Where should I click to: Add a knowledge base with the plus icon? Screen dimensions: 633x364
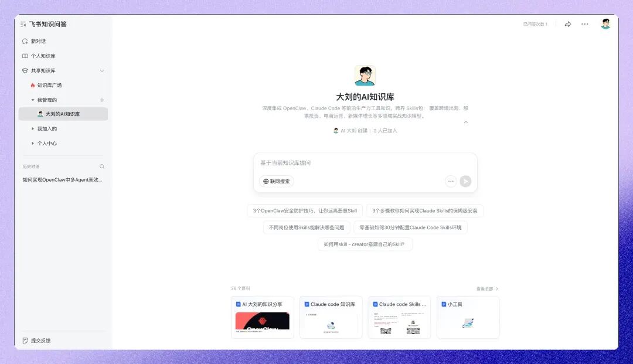tap(103, 99)
